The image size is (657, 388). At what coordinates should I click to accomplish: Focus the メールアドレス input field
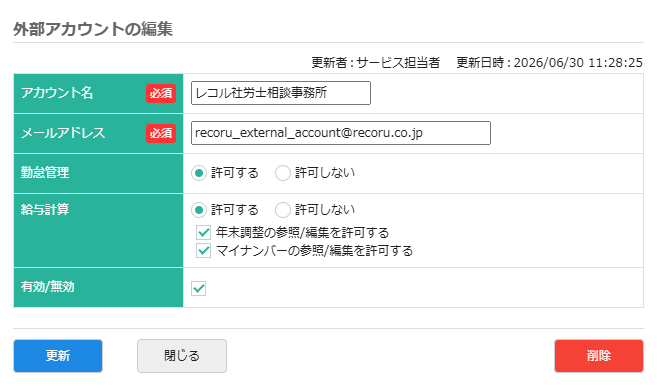click(341, 133)
